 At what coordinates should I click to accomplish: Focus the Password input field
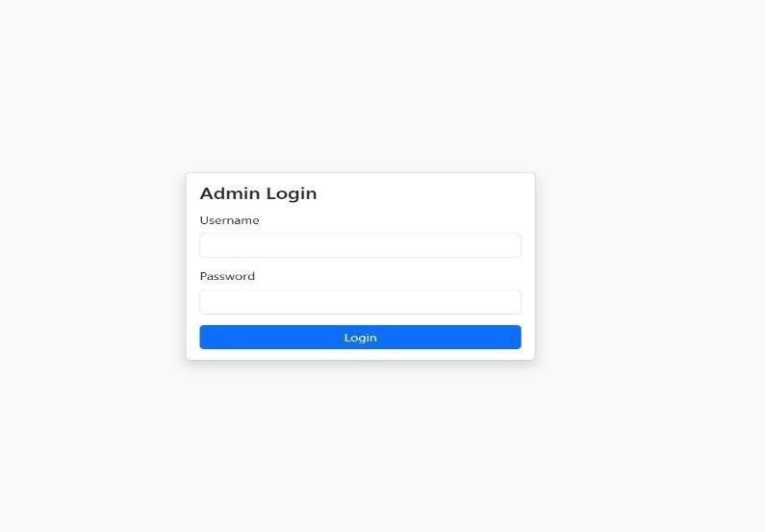pos(360,302)
